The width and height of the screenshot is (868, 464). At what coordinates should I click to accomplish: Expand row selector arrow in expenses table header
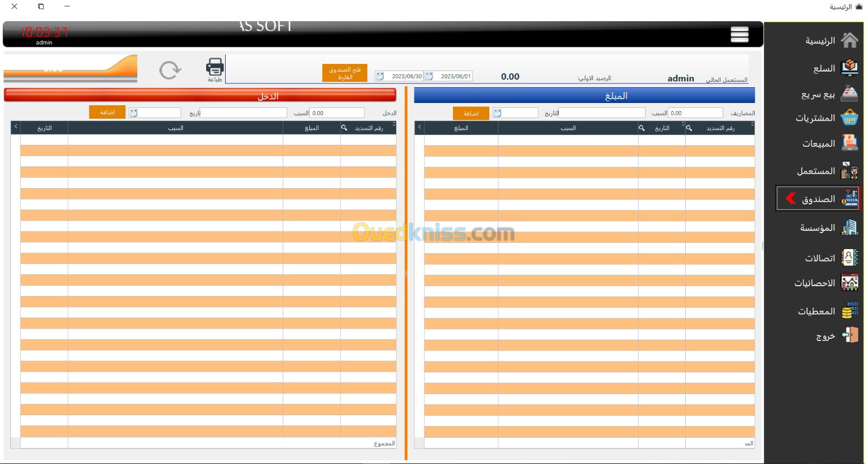419,127
